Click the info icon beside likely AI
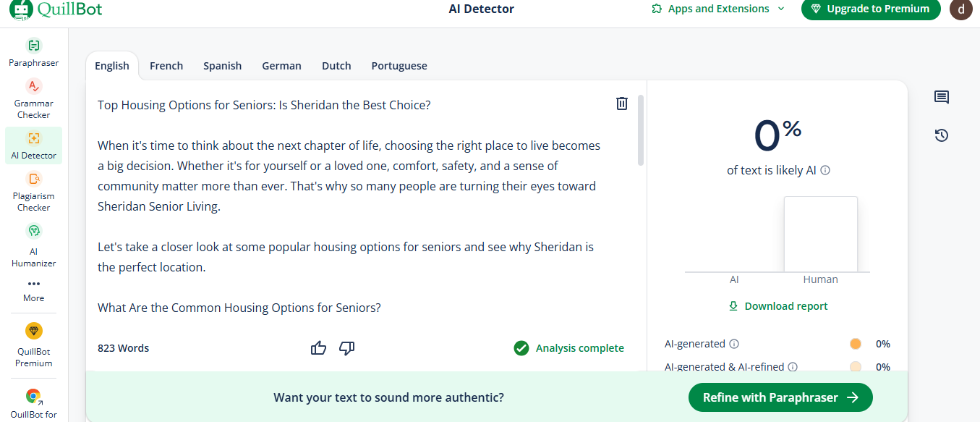This screenshot has width=980, height=422. tap(825, 171)
